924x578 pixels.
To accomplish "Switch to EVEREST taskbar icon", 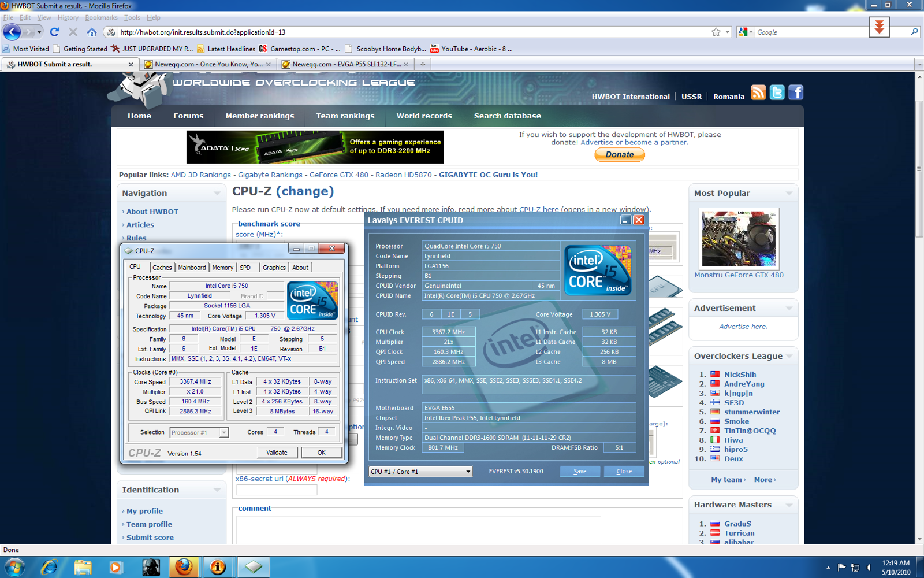I will [x=218, y=568].
